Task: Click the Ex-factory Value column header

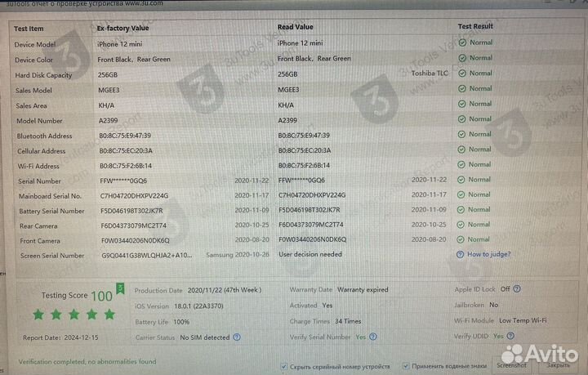Action: point(122,28)
